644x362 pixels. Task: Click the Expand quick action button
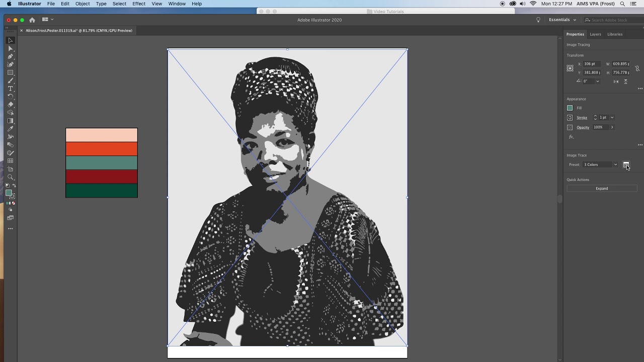(x=602, y=189)
